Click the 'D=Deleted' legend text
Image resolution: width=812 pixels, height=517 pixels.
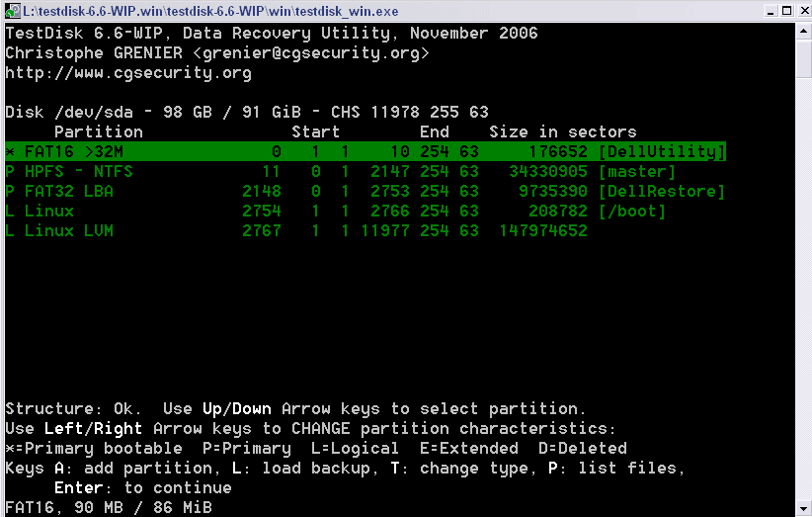(x=583, y=448)
